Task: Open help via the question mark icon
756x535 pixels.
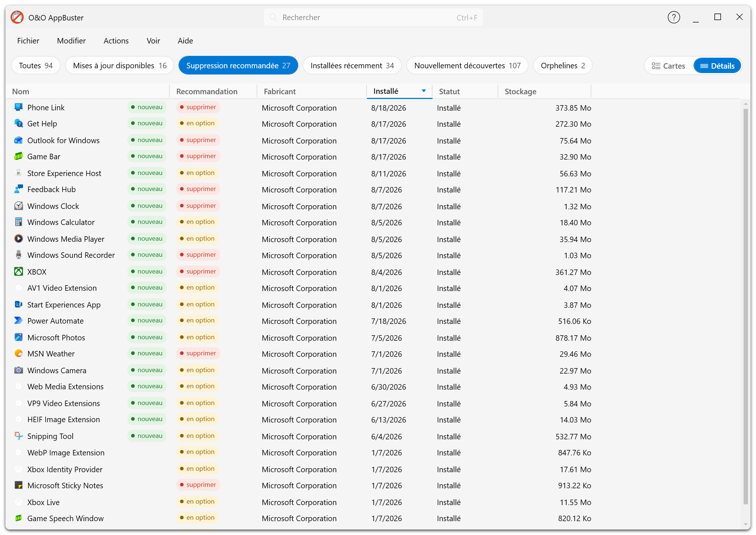Action: pyautogui.click(x=674, y=17)
